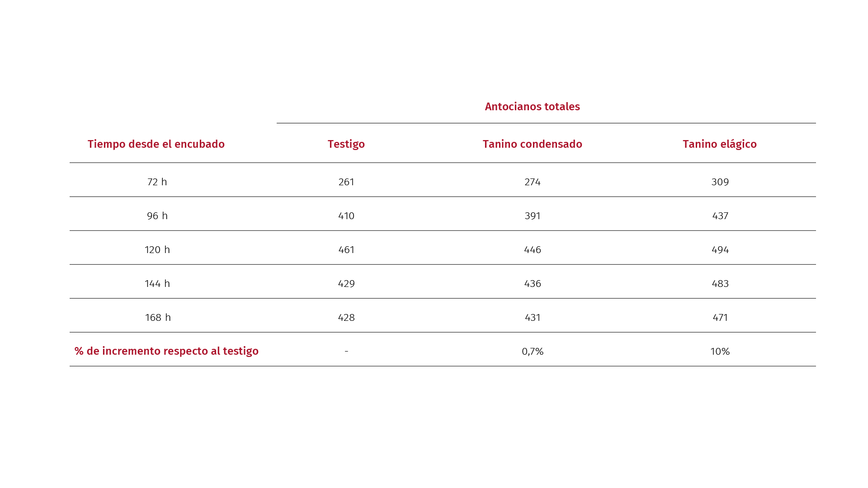The image size is (868, 488).
Task: Select the "Tanino condensado" column header
Action: 532,144
